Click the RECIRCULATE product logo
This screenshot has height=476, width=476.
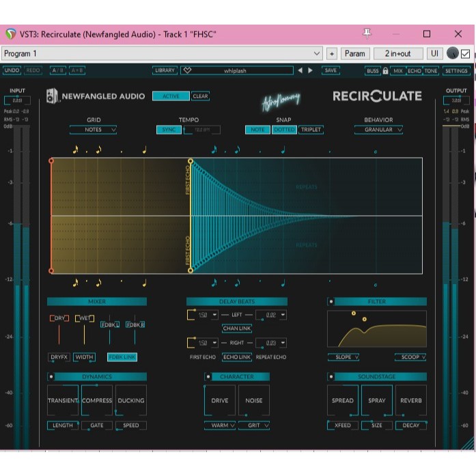tap(377, 96)
